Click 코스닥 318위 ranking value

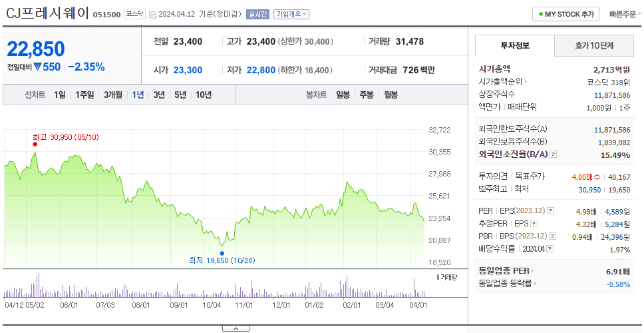pyautogui.click(x=608, y=82)
